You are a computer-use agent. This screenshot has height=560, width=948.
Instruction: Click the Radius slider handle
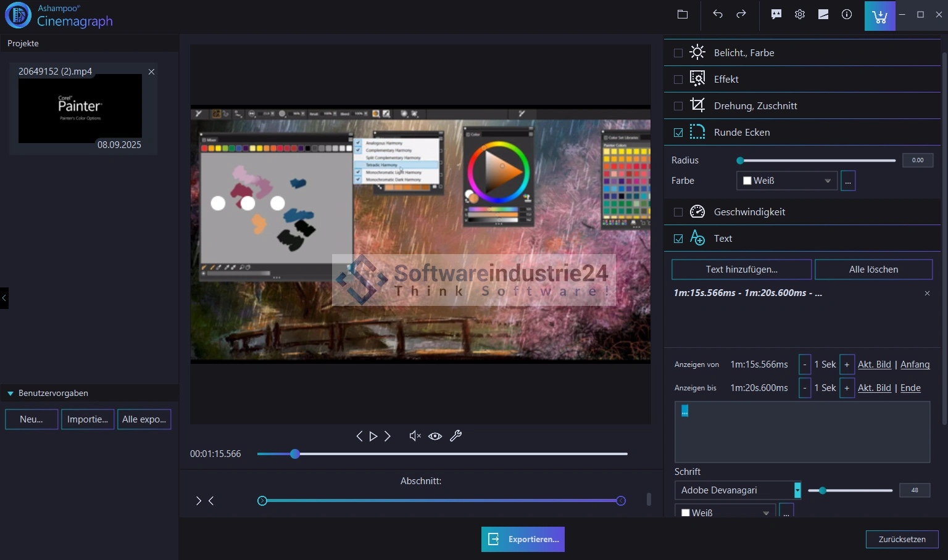pyautogui.click(x=740, y=160)
